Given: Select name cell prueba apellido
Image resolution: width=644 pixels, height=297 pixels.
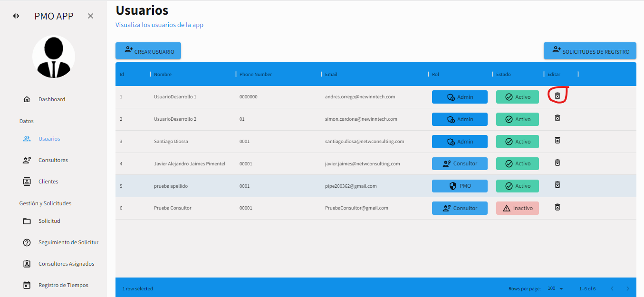Looking at the screenshot, I should click(x=171, y=186).
